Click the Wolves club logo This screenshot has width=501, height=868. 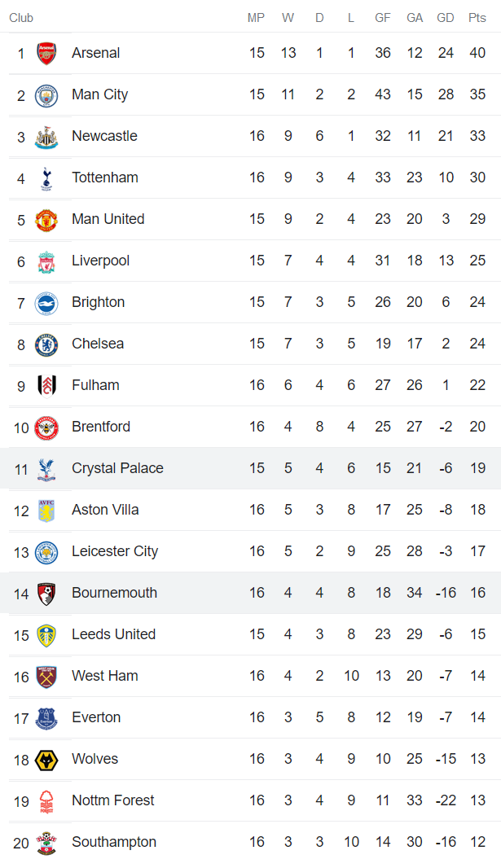(x=46, y=760)
